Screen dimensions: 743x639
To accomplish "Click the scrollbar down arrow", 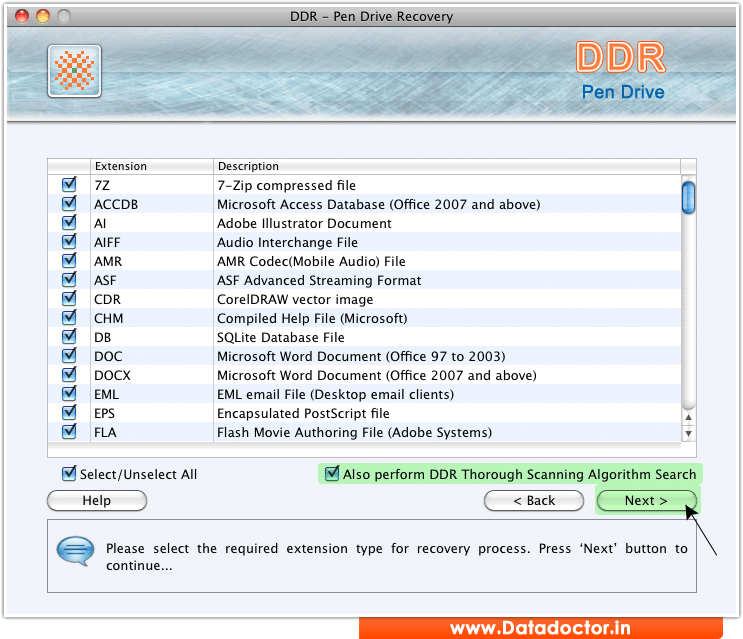I will (689, 433).
